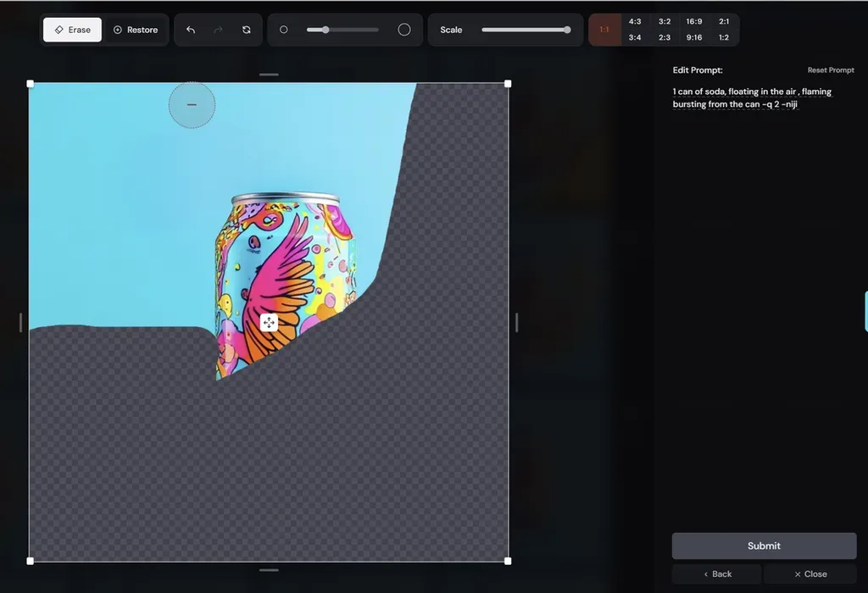Screen dimensions: 868x593
Task: Click the undo arrow icon
Action: point(191,30)
